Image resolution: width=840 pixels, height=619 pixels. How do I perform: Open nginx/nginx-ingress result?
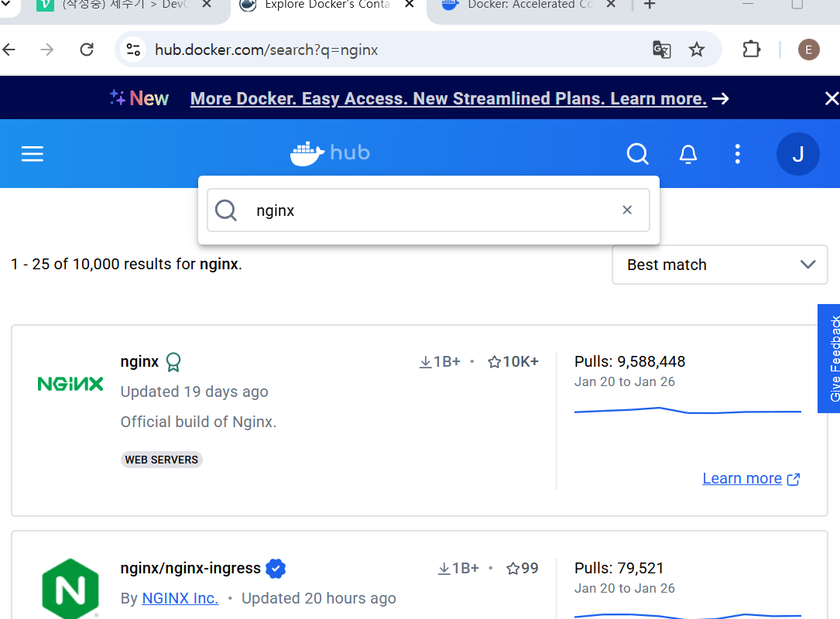click(190, 568)
